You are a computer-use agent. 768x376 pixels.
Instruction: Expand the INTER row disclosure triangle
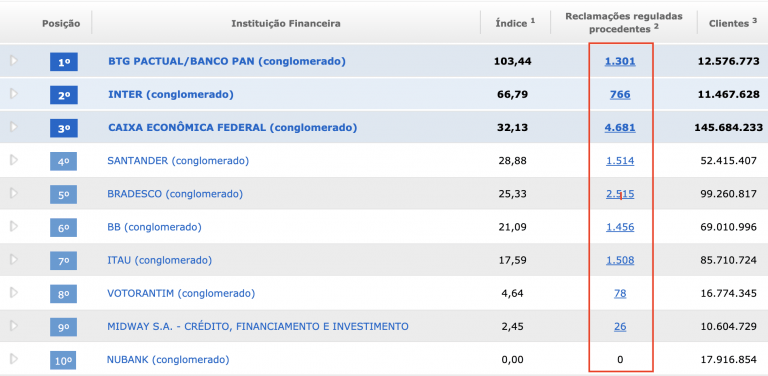point(14,94)
